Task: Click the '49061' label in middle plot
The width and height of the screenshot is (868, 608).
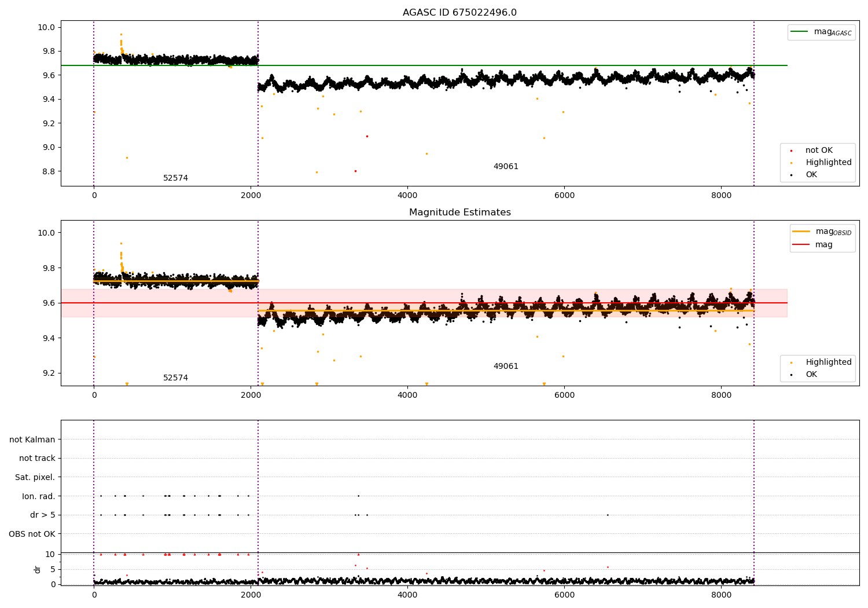Action: tap(506, 367)
